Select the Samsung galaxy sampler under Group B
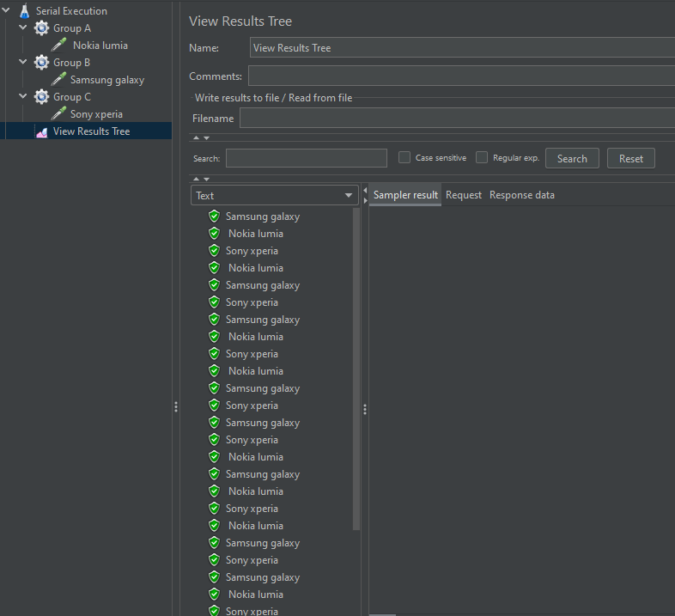675x616 pixels. pos(107,80)
